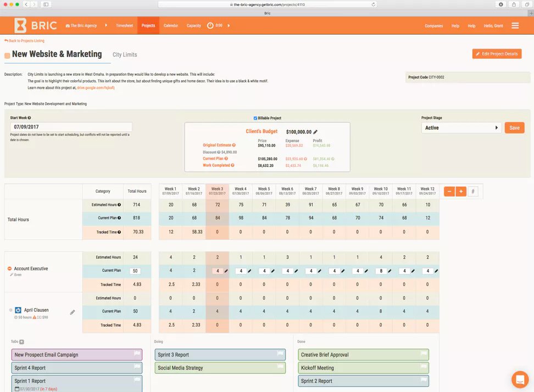Remove a week using the minus stepper button
The image size is (534, 392).
click(449, 191)
